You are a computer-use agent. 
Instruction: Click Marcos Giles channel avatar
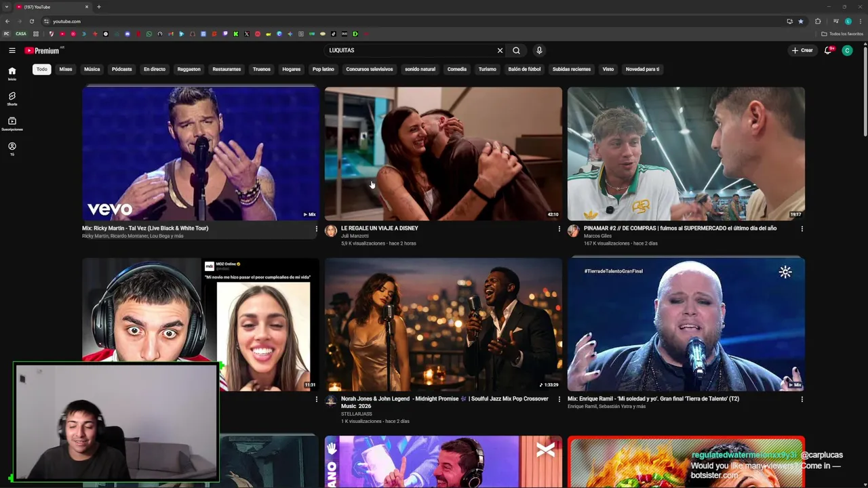(x=574, y=231)
